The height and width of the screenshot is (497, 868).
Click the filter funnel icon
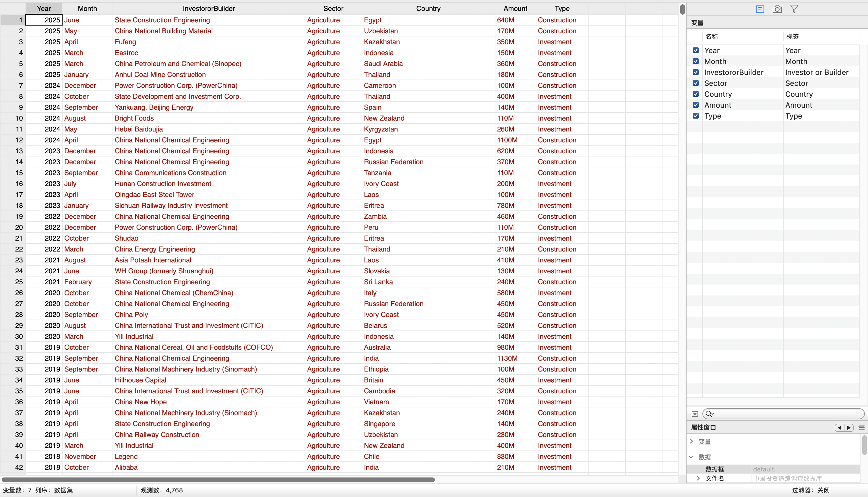pos(794,9)
